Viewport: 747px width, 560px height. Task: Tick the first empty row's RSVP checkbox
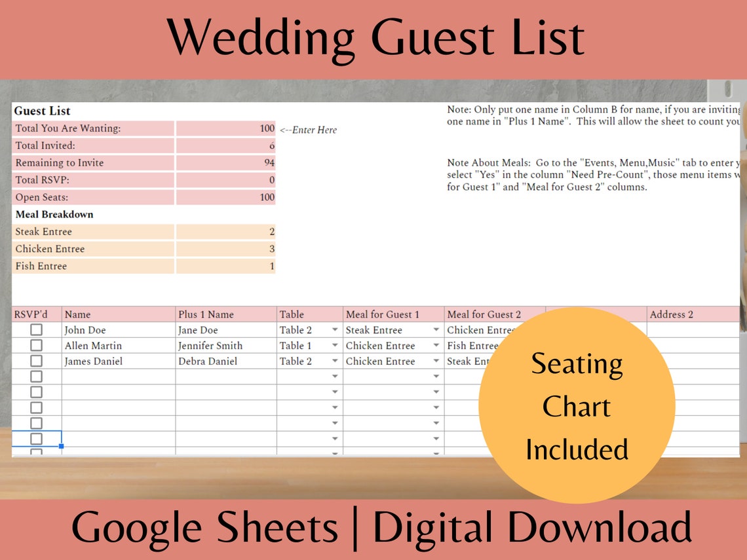pos(37,376)
